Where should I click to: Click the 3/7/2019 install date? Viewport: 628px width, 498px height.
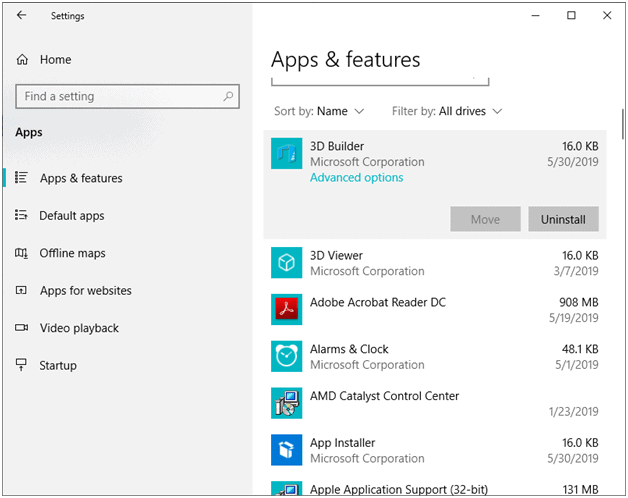tap(576, 271)
